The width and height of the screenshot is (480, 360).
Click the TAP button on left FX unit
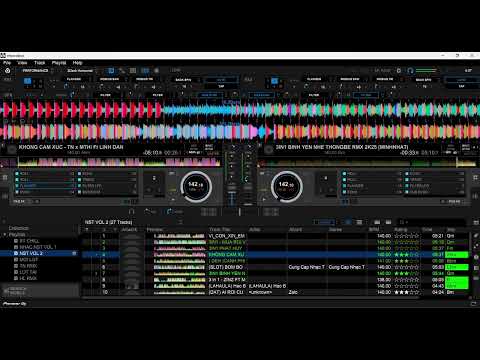pos(221,86)
